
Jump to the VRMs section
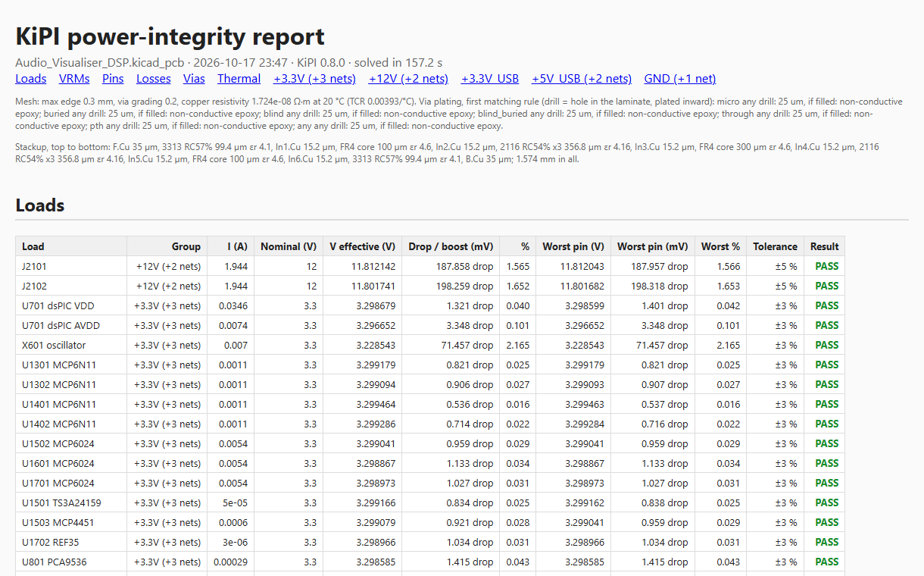[x=74, y=79]
